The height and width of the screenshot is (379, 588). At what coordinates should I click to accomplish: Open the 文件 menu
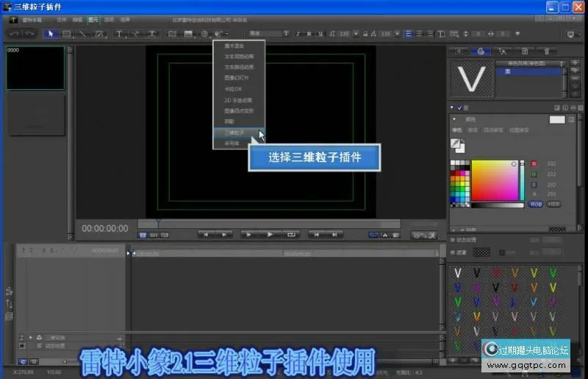tap(62, 20)
